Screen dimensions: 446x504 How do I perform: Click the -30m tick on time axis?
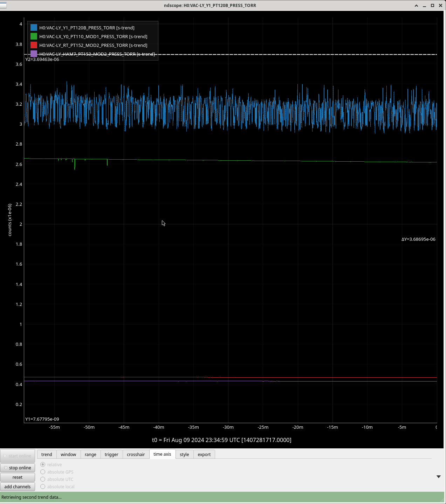(228, 427)
